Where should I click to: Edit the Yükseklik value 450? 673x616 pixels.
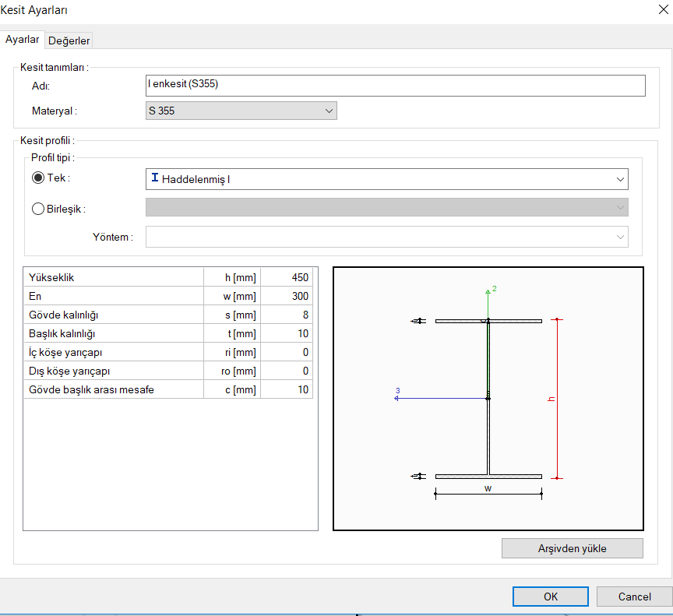click(287, 277)
